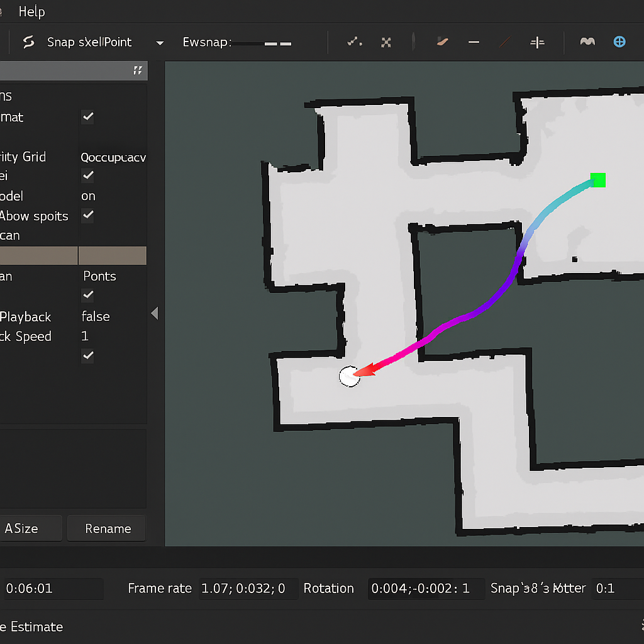Click the ASize button

click(x=31, y=528)
